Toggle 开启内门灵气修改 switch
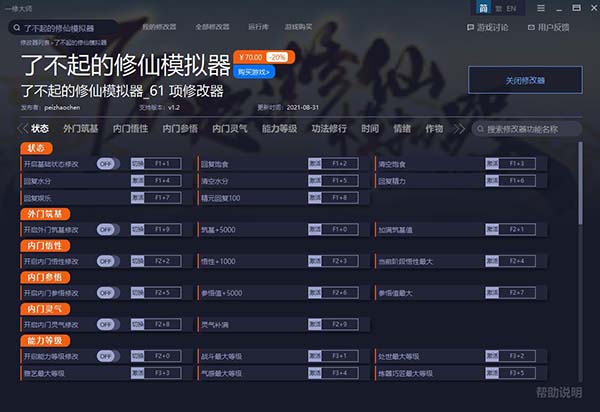 [108, 325]
